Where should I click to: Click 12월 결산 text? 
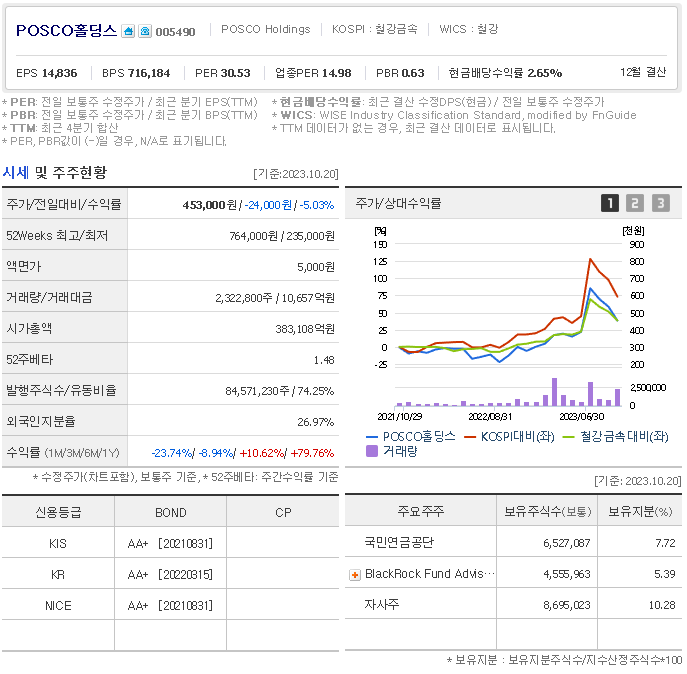643,72
